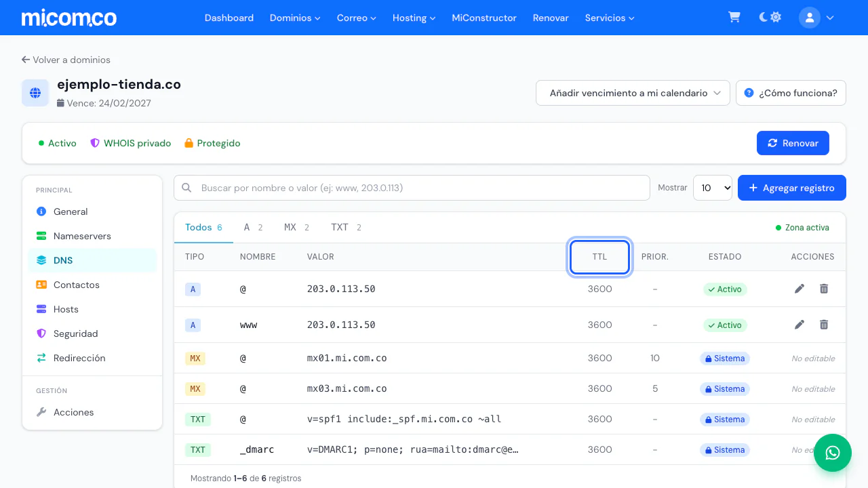Sort by the TTL column header
868x488 pixels.
click(600, 257)
